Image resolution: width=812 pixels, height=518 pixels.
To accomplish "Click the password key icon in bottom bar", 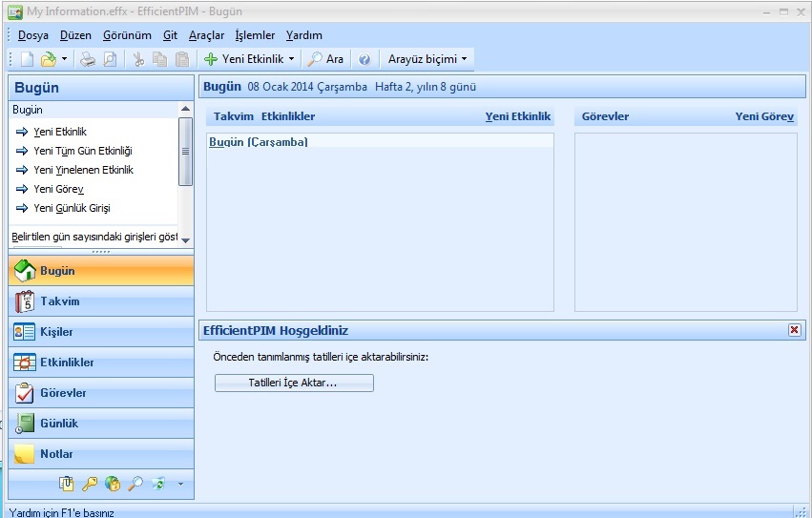I will 89,484.
